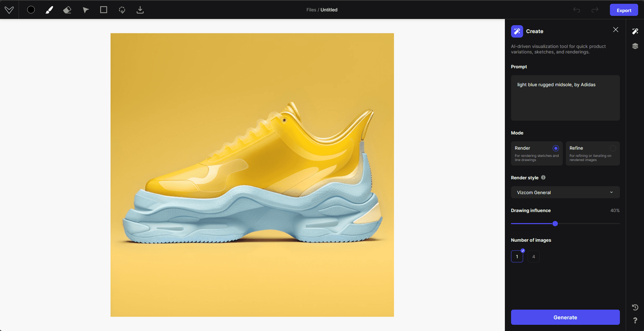Select the Lasso selection tool
The width and height of the screenshot is (644, 331).
(122, 10)
